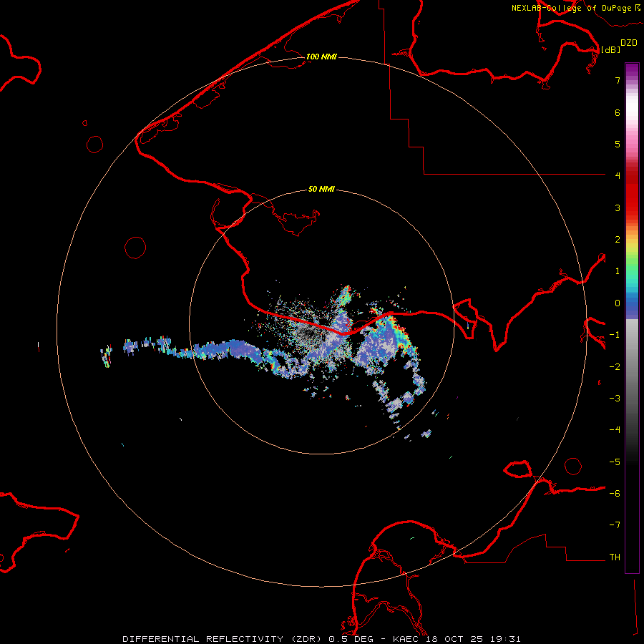This screenshot has width=644, height=644.
Task: Click the -7 dB tick label on the scale
Action: [x=615, y=525]
